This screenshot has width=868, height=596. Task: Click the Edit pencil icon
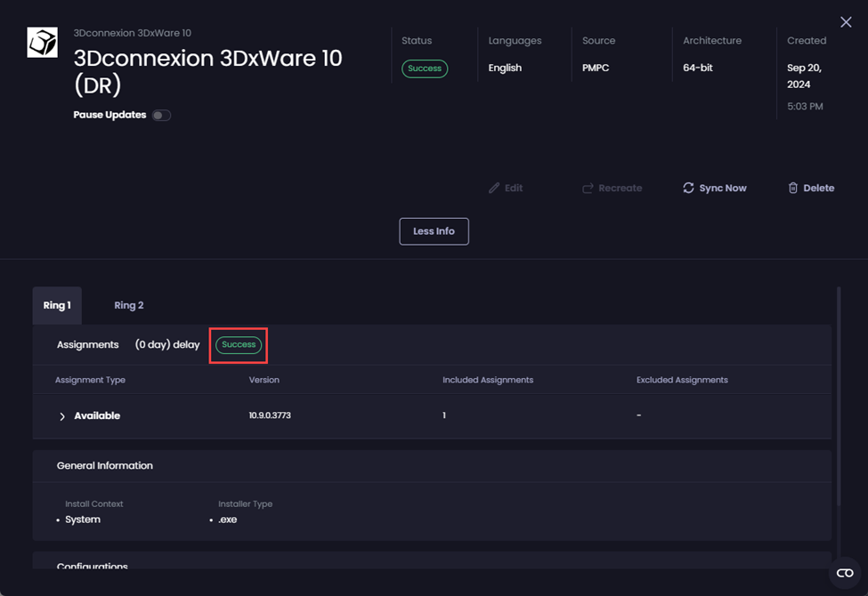point(494,188)
